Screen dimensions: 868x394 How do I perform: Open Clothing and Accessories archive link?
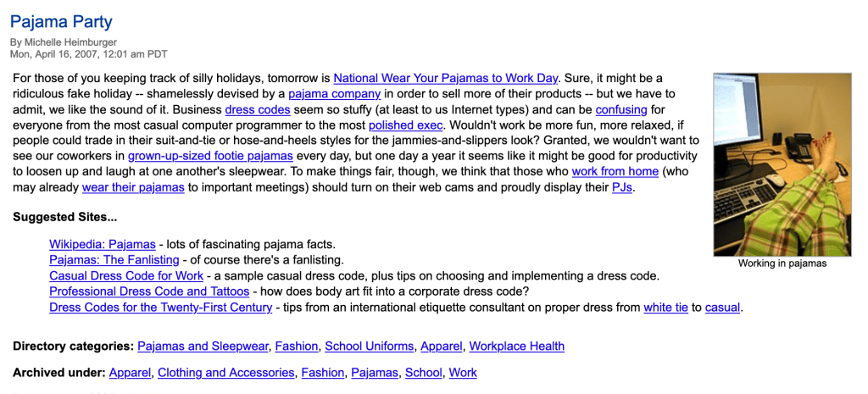226,372
